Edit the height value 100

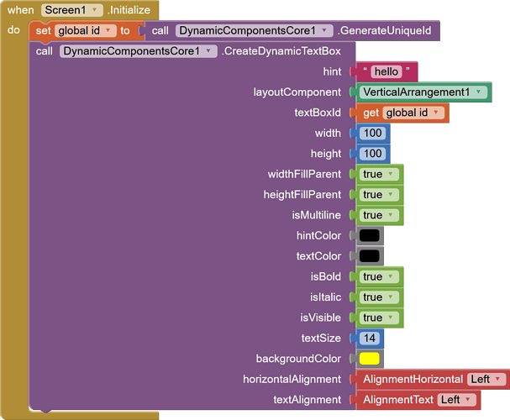point(373,154)
